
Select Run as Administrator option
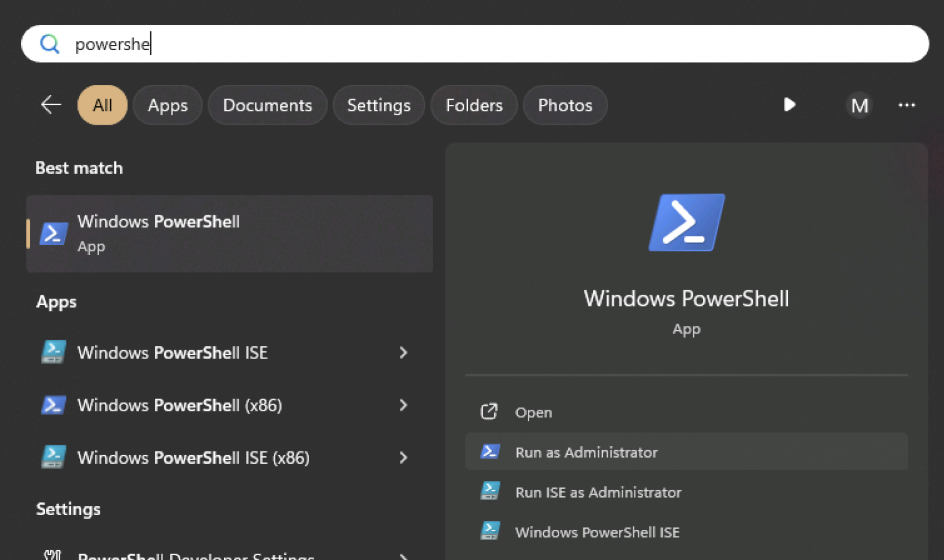pos(586,452)
